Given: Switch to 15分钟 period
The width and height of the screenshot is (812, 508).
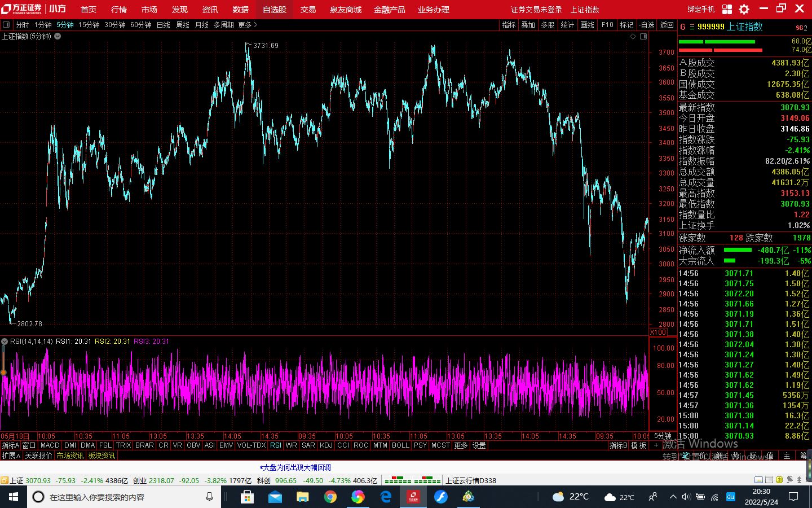Looking at the screenshot, I should 89,25.
